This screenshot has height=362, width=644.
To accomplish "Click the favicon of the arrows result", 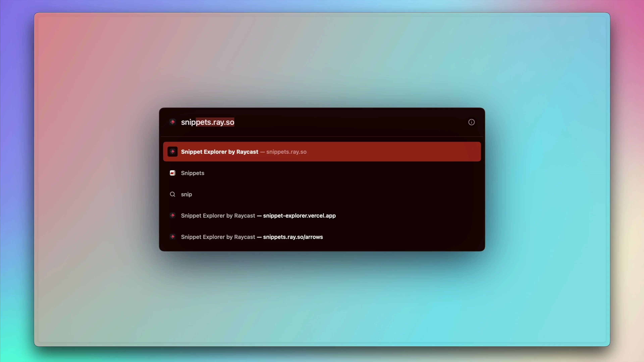I will [173, 237].
